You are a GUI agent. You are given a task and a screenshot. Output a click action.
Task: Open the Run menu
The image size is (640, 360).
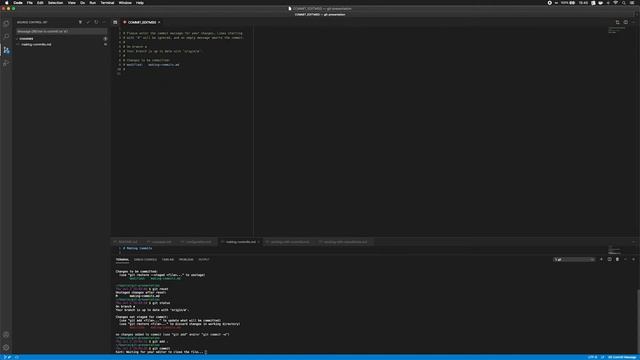point(93,3)
